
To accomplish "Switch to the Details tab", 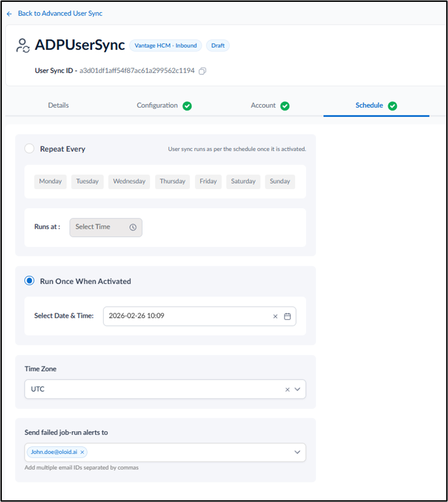I will point(58,105).
